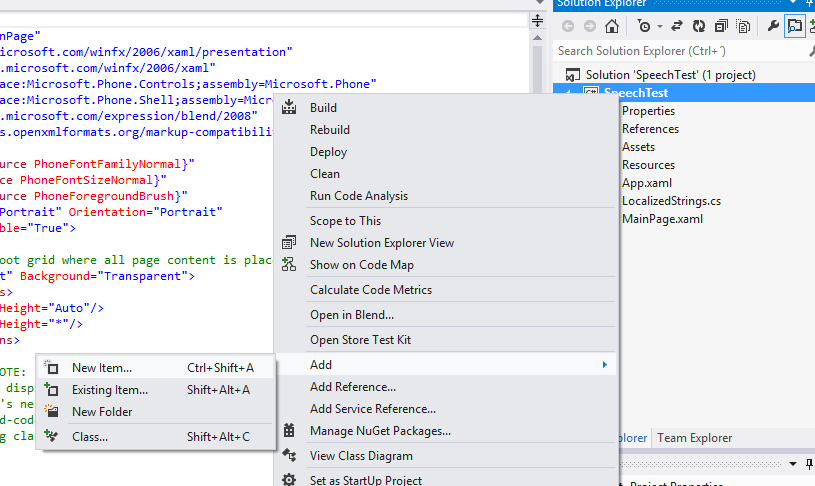Open Properties wrench icon
Image resolution: width=815 pixels, height=486 pixels.
tap(773, 25)
